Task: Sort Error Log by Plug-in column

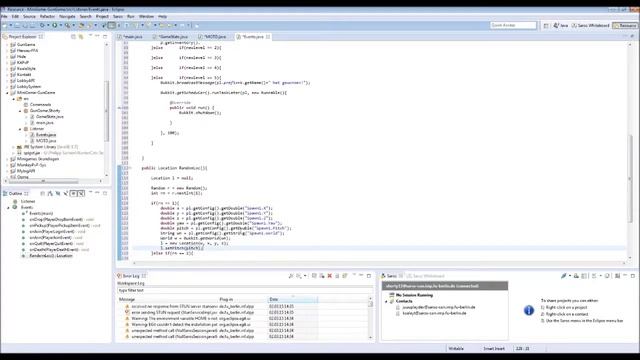Action: [243, 299]
